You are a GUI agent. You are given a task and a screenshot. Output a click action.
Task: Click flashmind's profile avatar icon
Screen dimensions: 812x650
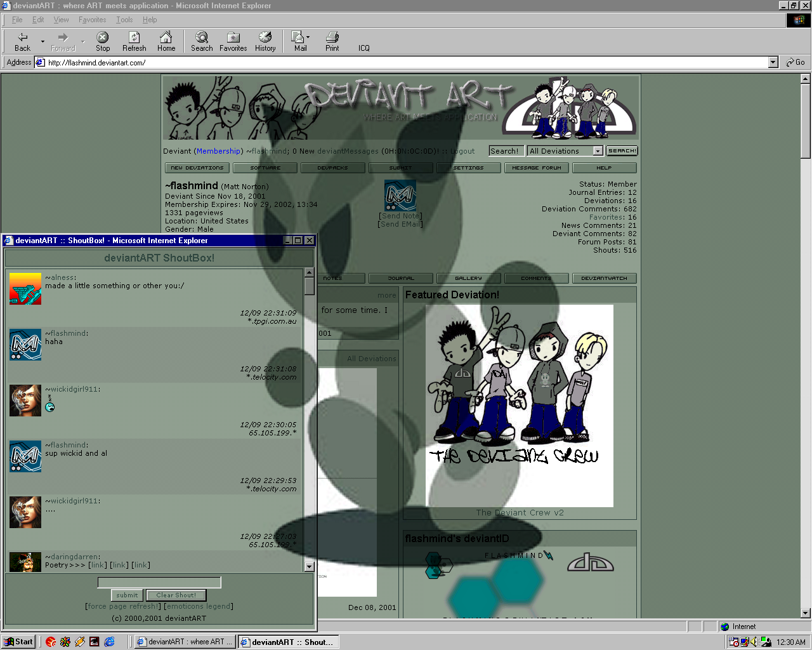pos(400,196)
